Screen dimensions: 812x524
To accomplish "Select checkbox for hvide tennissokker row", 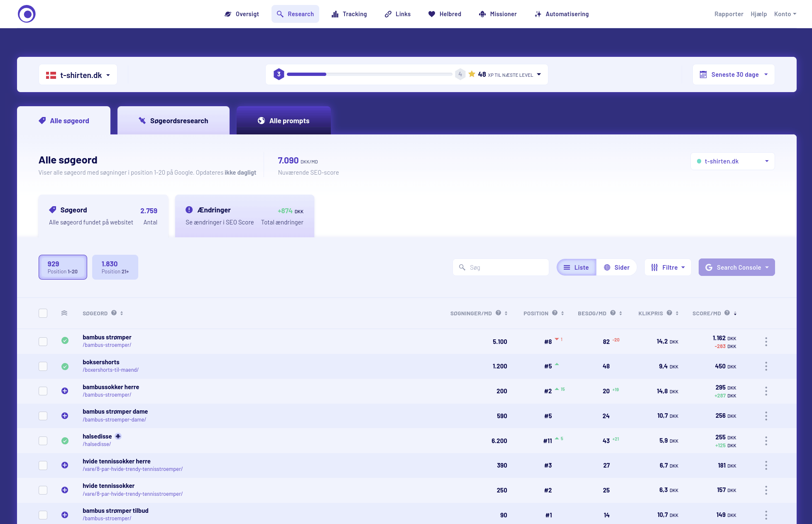I will pyautogui.click(x=43, y=490).
